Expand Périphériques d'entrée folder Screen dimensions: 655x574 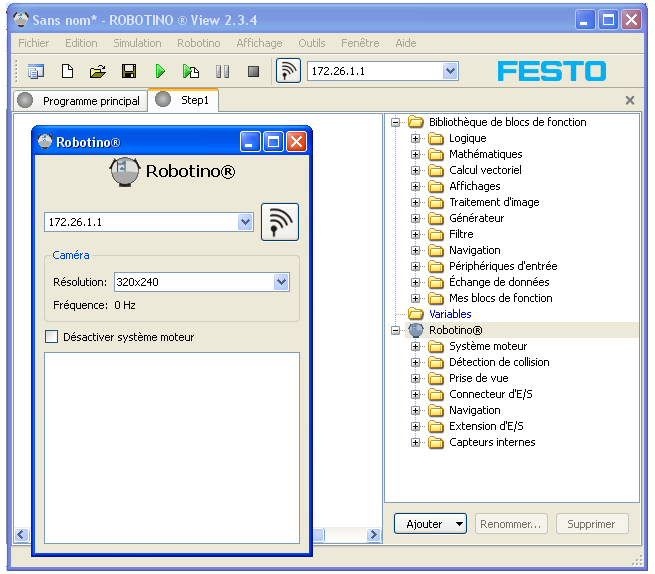point(415,267)
